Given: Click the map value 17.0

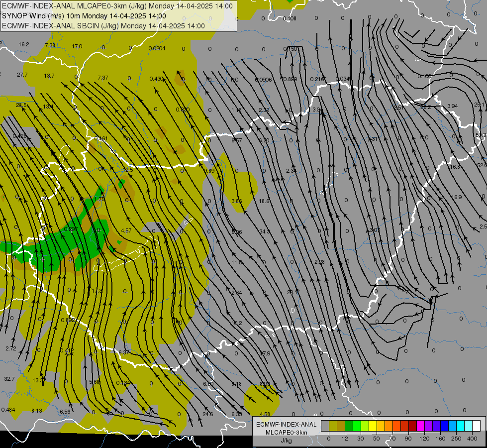Looking at the screenshot, I should pos(77,46).
